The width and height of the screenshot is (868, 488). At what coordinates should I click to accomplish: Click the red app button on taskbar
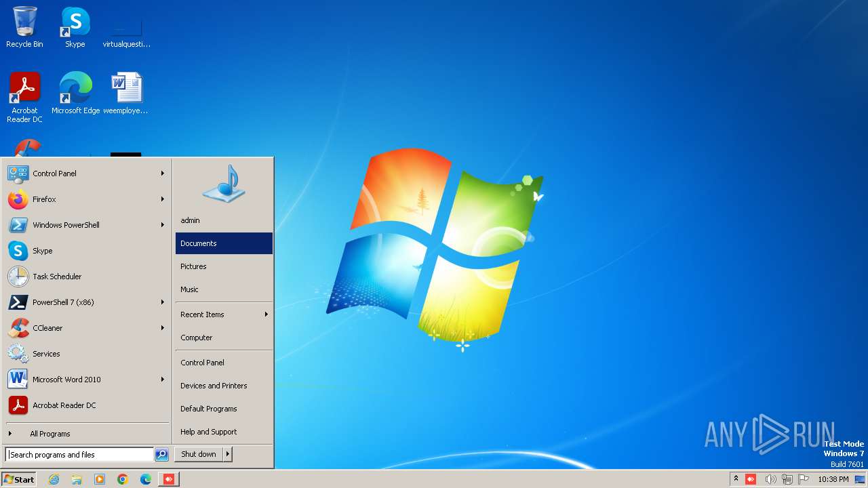point(169,479)
